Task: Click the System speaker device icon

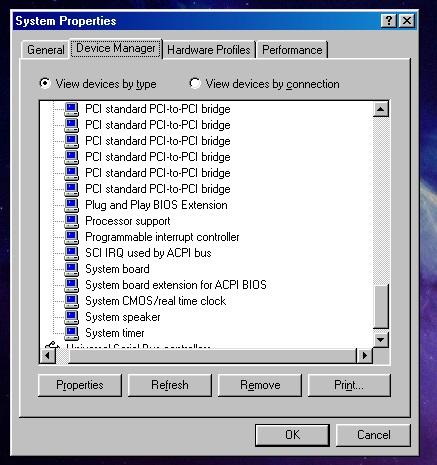Action: 71,317
